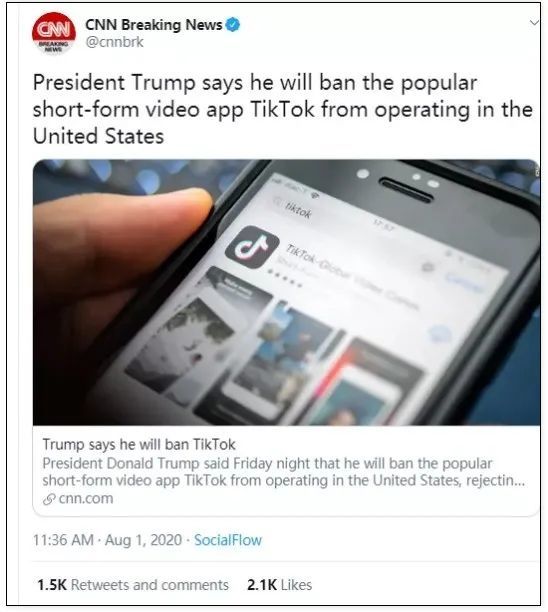
Task: Click the chain link icon beside cnn.com
Action: pyautogui.click(x=49, y=499)
